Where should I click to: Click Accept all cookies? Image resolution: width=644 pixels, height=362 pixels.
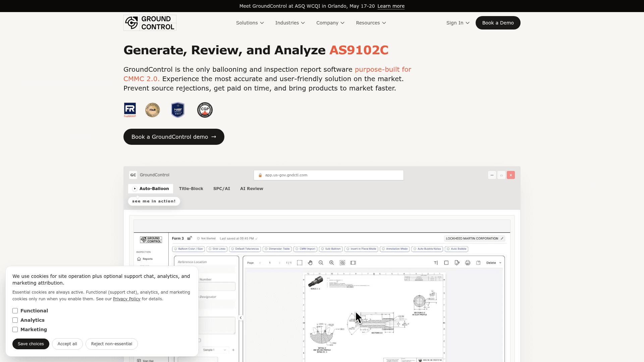(67, 344)
